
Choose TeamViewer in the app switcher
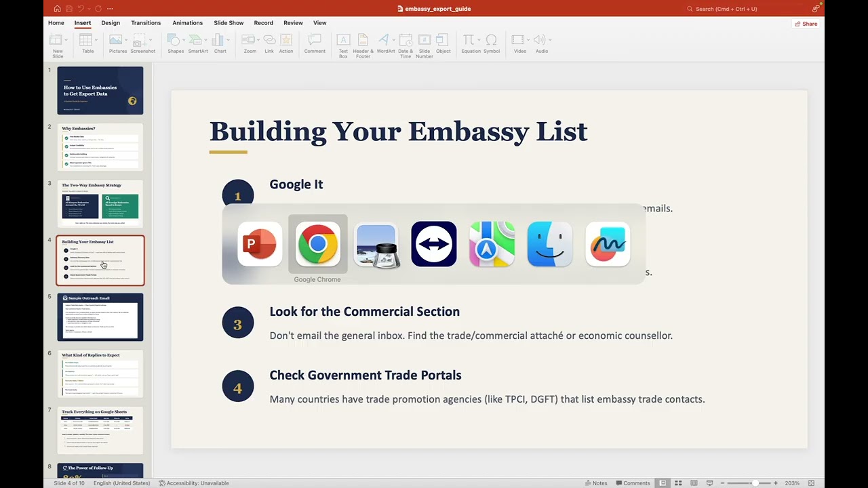[434, 244]
